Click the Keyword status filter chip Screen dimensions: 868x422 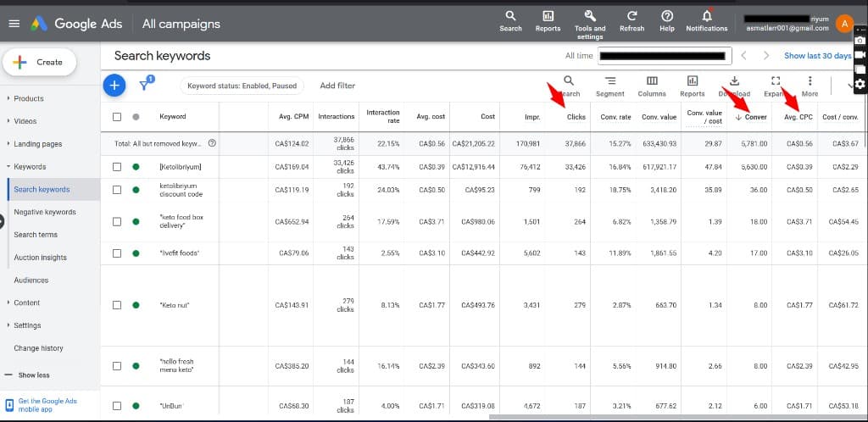pyautogui.click(x=242, y=86)
